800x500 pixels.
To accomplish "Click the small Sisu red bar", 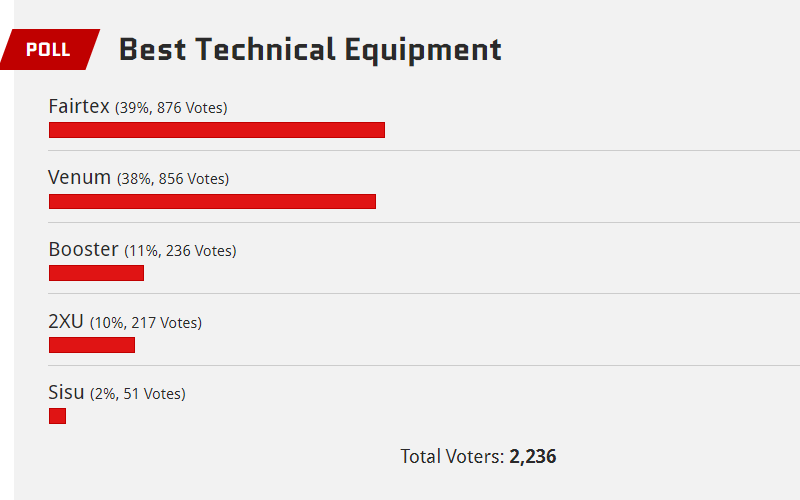I will point(58,416).
